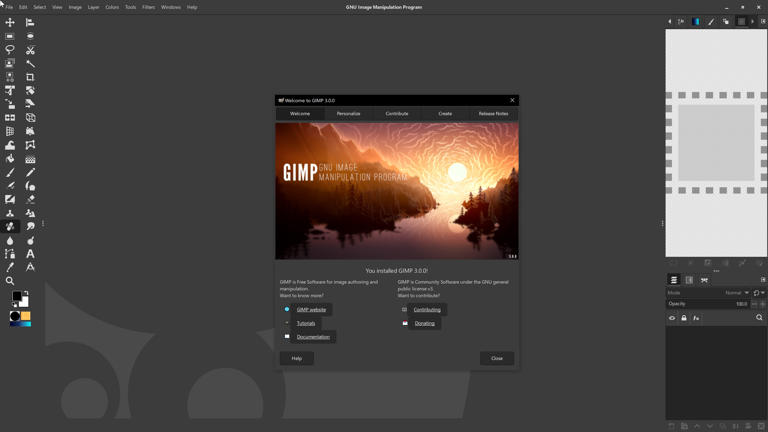Choose the Rectangle Select tool
Image resolution: width=768 pixels, height=432 pixels.
click(10, 36)
